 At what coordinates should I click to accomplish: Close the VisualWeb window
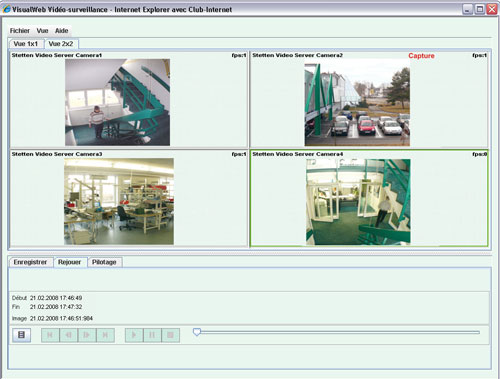(x=492, y=9)
